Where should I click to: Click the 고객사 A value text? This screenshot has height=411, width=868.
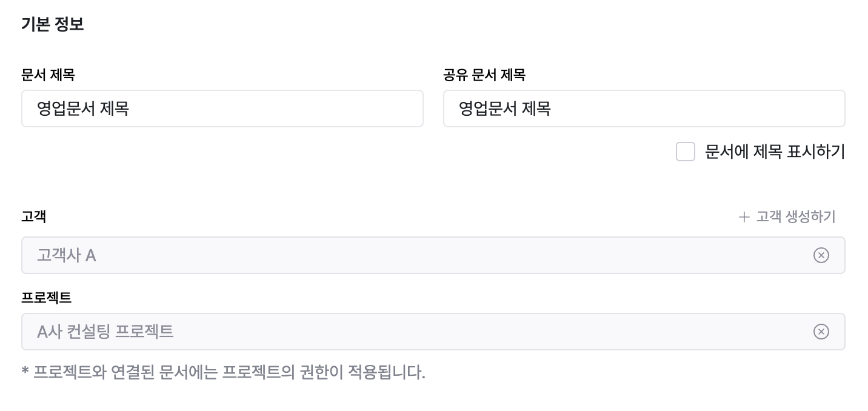67,255
